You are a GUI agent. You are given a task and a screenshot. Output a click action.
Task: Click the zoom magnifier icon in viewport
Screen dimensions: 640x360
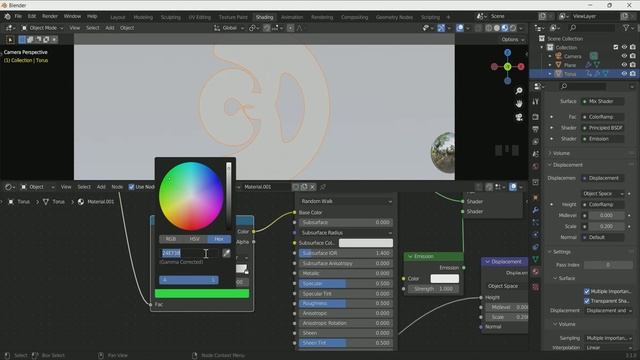tap(519, 91)
